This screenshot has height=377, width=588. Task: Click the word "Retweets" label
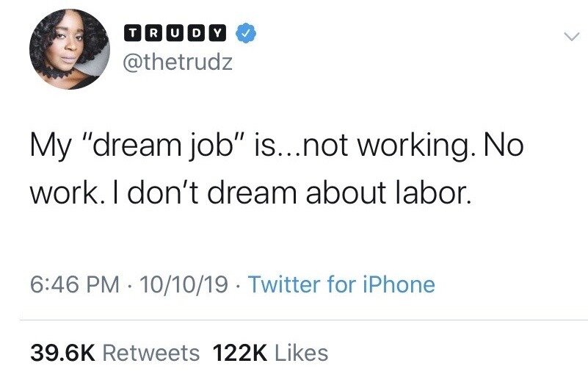click(150, 353)
